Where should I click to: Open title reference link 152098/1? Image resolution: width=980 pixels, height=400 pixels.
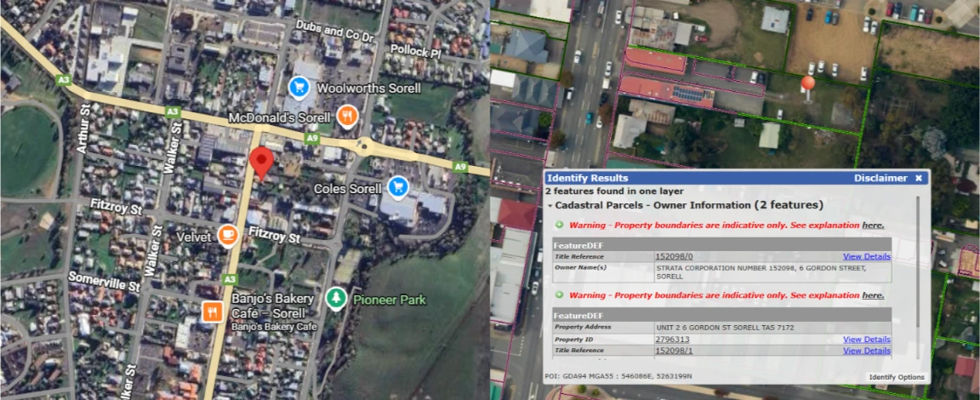[x=674, y=351]
